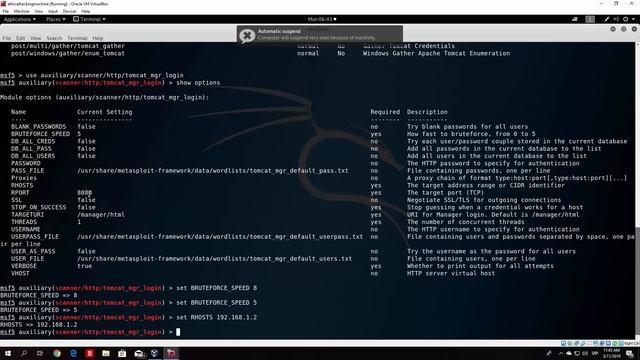Open the terminal window Edit menu

(x=20, y=38)
